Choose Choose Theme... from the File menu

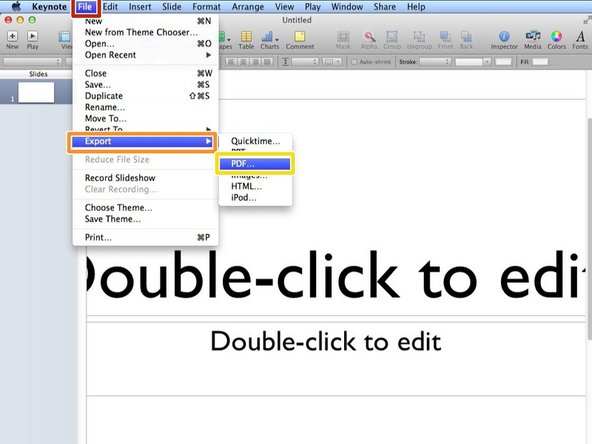(145, 208)
